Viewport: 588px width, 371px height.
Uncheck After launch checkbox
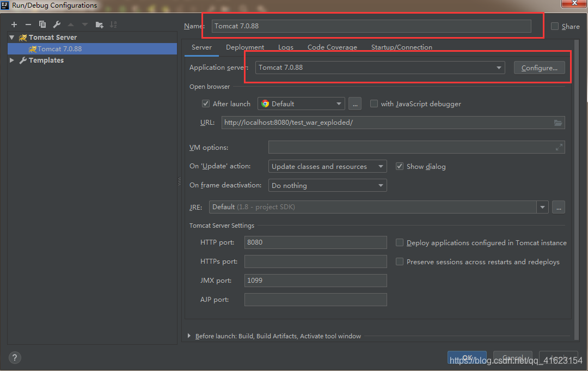coord(205,104)
